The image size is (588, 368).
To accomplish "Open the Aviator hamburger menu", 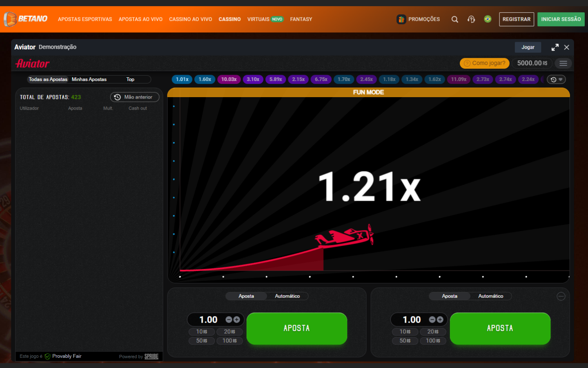I will tap(563, 63).
